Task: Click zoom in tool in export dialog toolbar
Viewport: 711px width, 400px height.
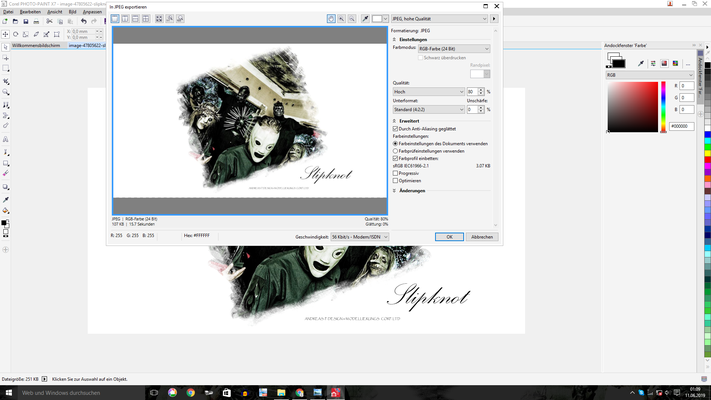Action: (x=341, y=19)
